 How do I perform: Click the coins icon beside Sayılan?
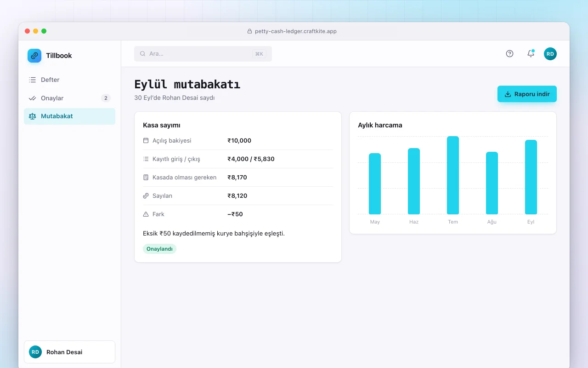coord(146,195)
